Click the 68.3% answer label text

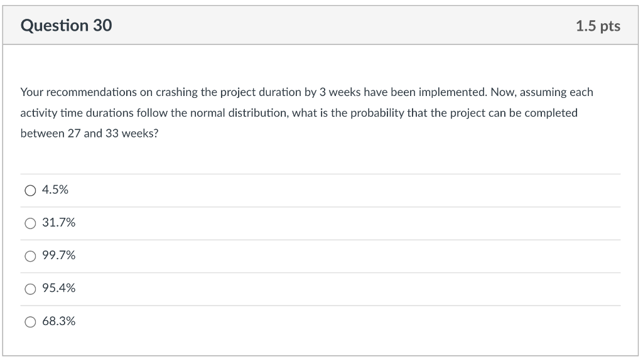(58, 321)
